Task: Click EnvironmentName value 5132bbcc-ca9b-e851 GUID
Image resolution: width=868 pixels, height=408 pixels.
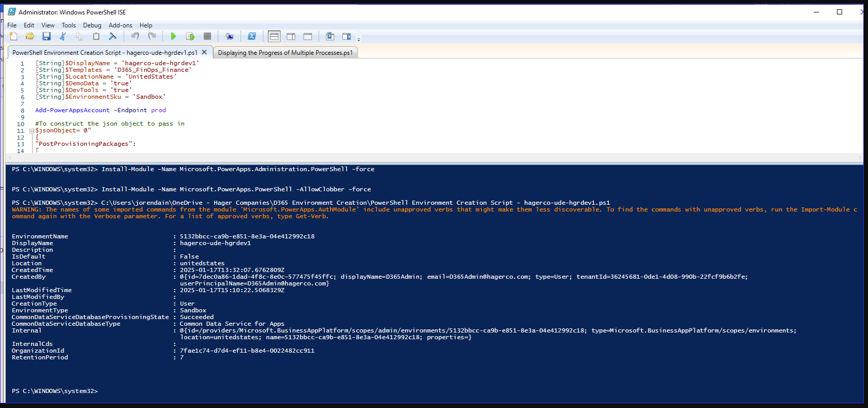Action: tap(247, 236)
